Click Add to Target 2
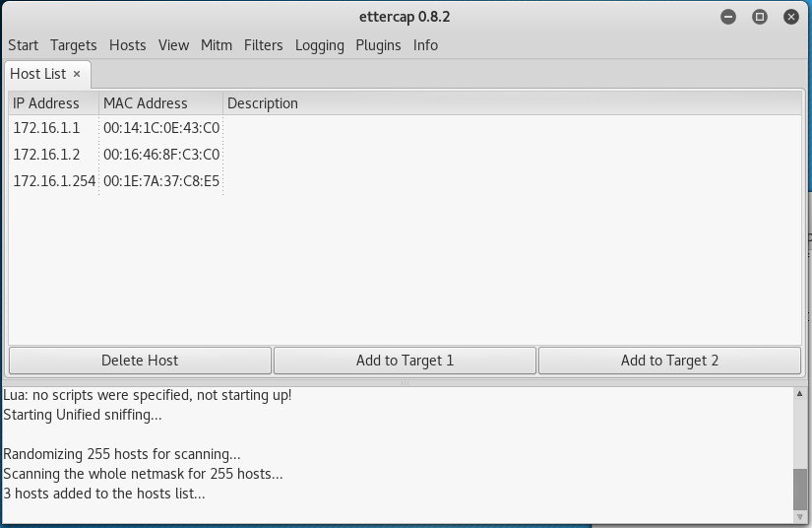Screen dimensions: 812x528 [669, 361]
